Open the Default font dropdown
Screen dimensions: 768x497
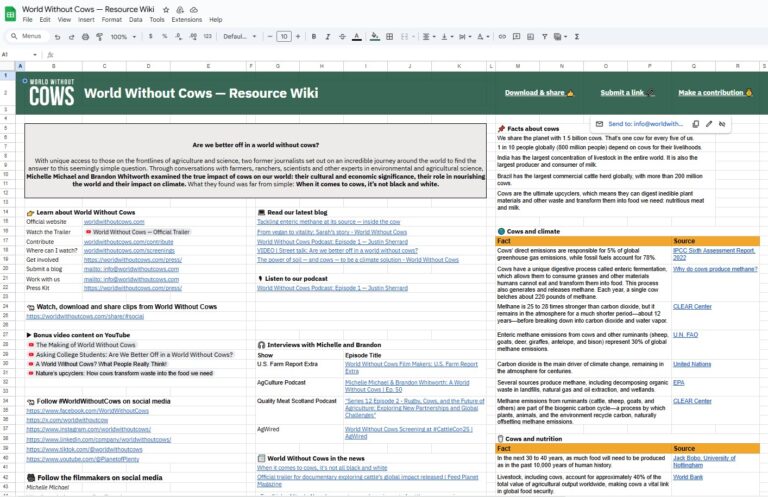240,37
